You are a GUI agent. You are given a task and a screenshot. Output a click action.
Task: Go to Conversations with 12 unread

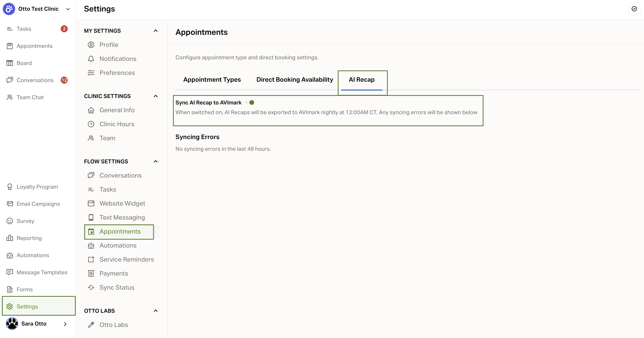35,80
